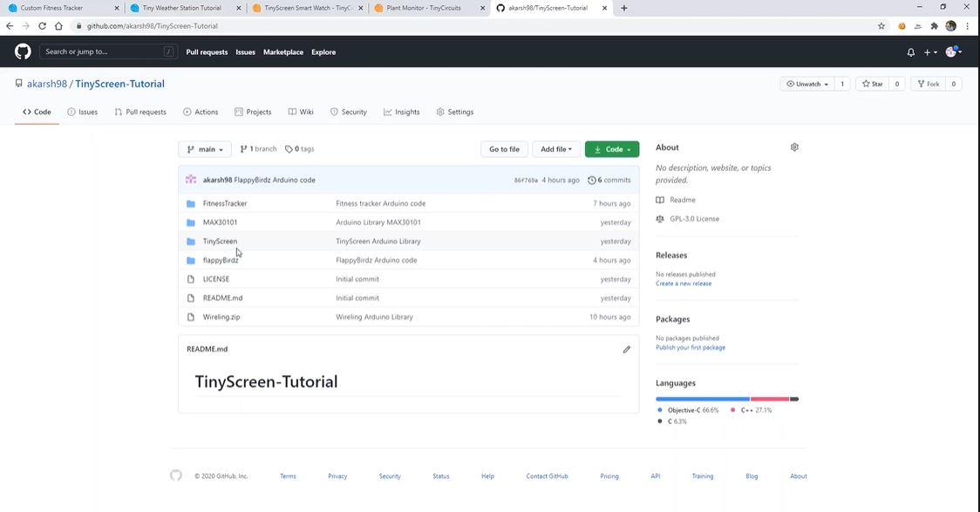The height and width of the screenshot is (512, 980).
Task: Click the MAX30101 folder icon
Action: coord(191,222)
